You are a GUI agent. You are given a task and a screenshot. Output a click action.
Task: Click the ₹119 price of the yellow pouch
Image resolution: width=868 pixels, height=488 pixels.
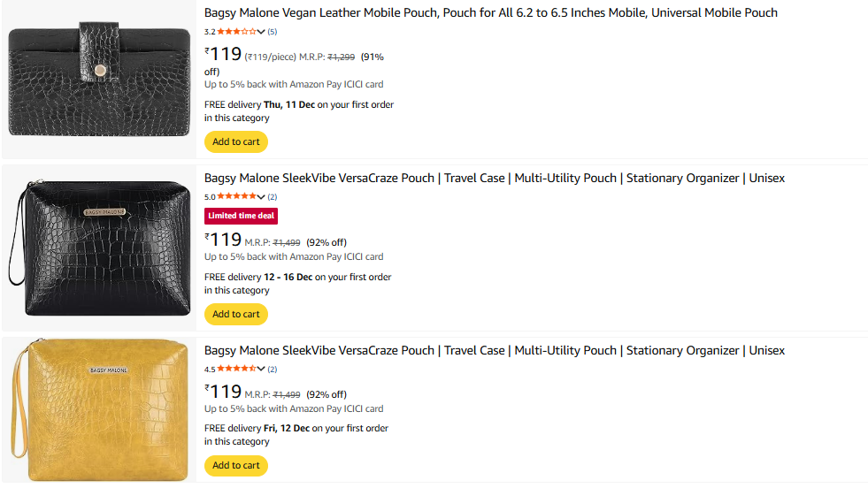click(x=224, y=392)
